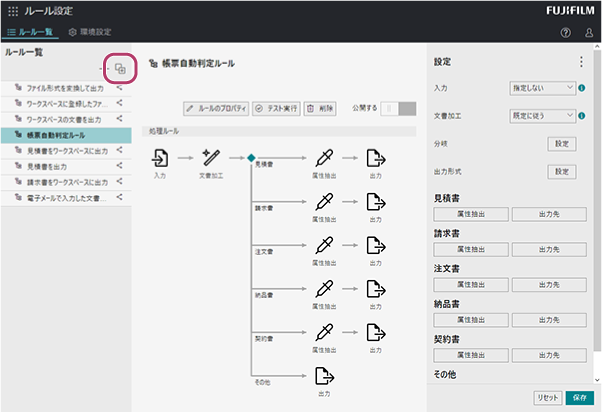602x413 pixels.
Task: Click the テスト実行 button
Action: point(276,109)
